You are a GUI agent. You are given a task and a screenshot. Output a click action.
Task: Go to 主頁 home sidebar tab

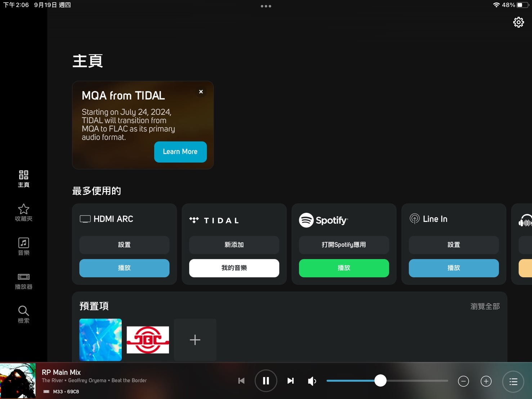[24, 179]
